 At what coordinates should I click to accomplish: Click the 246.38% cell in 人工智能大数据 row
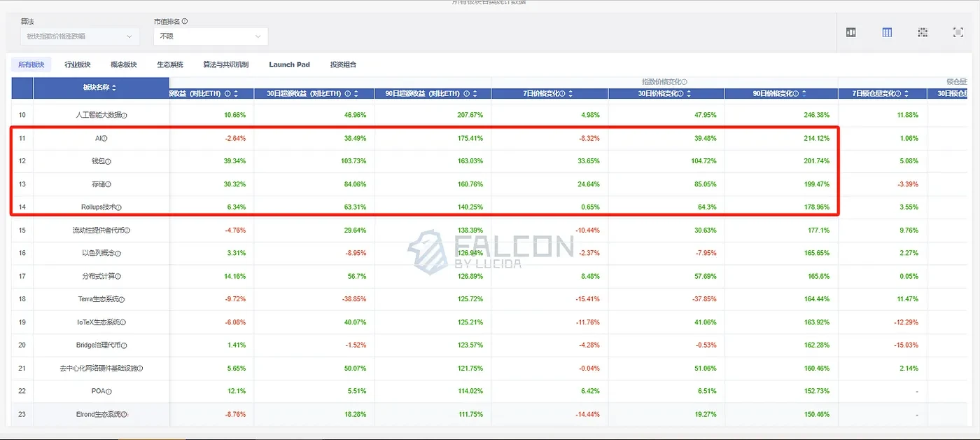[813, 115]
